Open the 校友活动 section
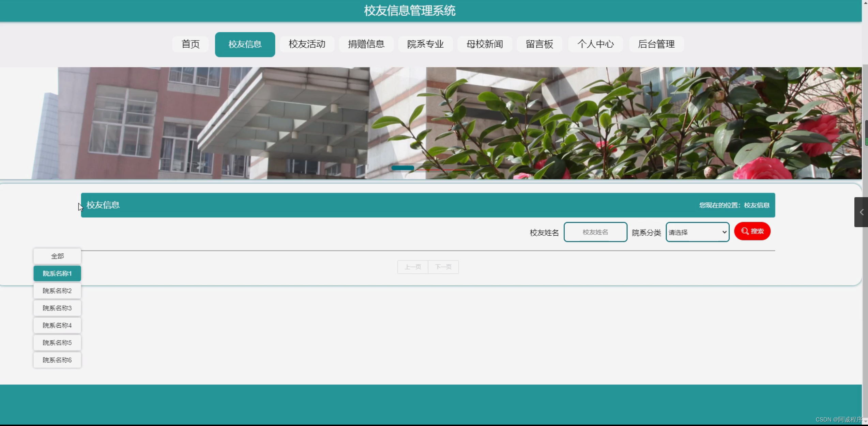868x426 pixels. tap(306, 44)
